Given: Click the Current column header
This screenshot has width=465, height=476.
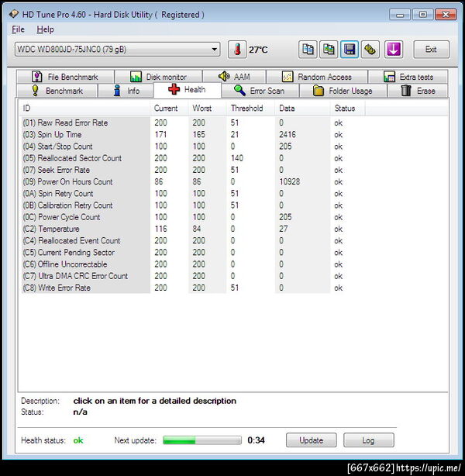Looking at the screenshot, I should [169, 109].
